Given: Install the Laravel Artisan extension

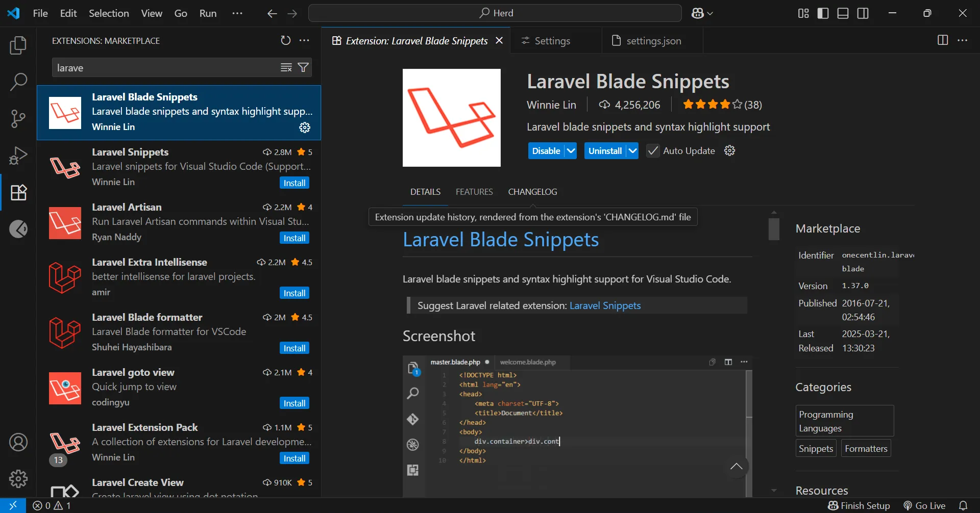Looking at the screenshot, I should click(295, 238).
